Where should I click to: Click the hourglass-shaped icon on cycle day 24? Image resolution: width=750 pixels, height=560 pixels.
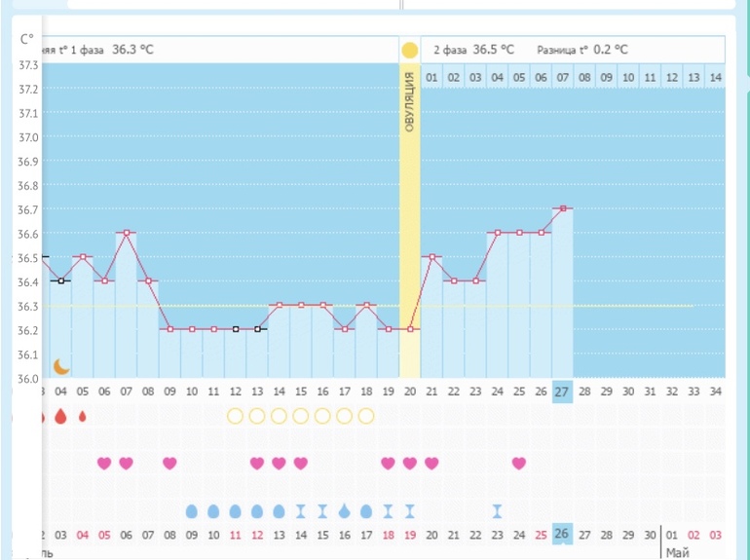click(x=497, y=510)
